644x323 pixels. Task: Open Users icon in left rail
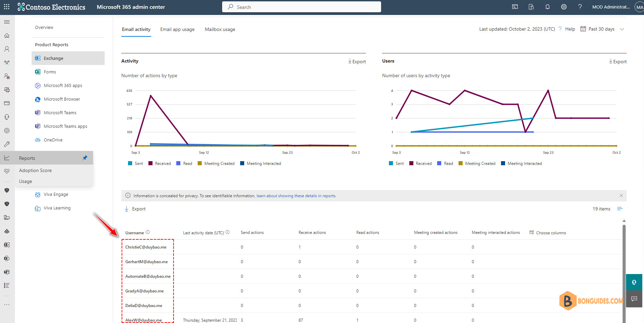[x=7, y=49]
